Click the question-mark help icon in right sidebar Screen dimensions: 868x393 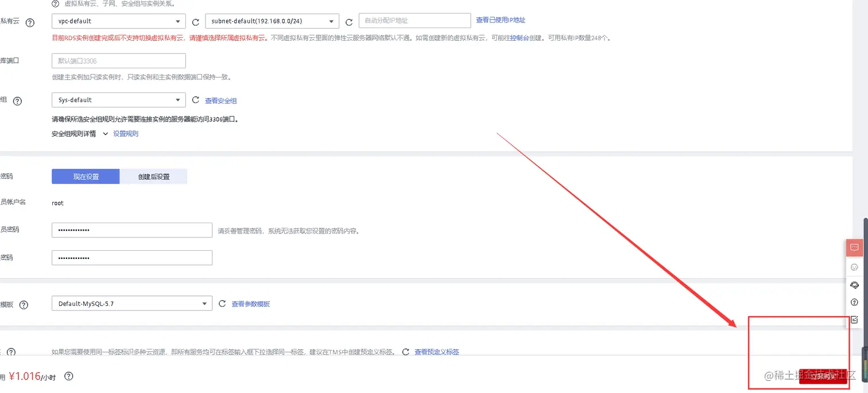pos(854,302)
